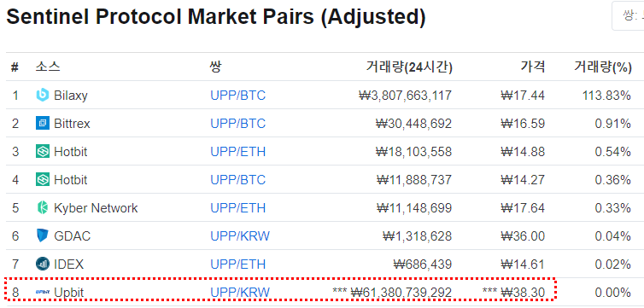Click the Sentinel Protocol Market Pairs heading
The height and width of the screenshot is (308, 644).
click(x=216, y=17)
